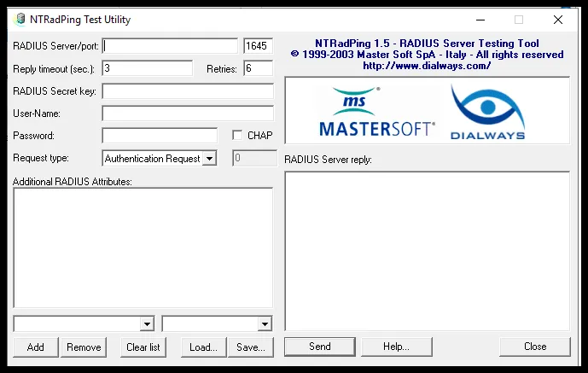Enable the CHAP checkbox

point(237,136)
